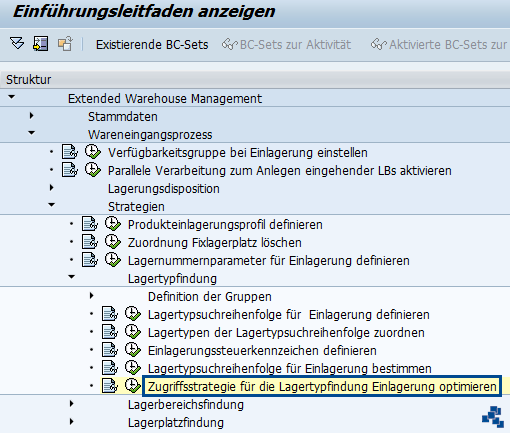Open documentation icon for Lagertypen der Lagertypsuchreihenfolge zuordnen

(110, 332)
